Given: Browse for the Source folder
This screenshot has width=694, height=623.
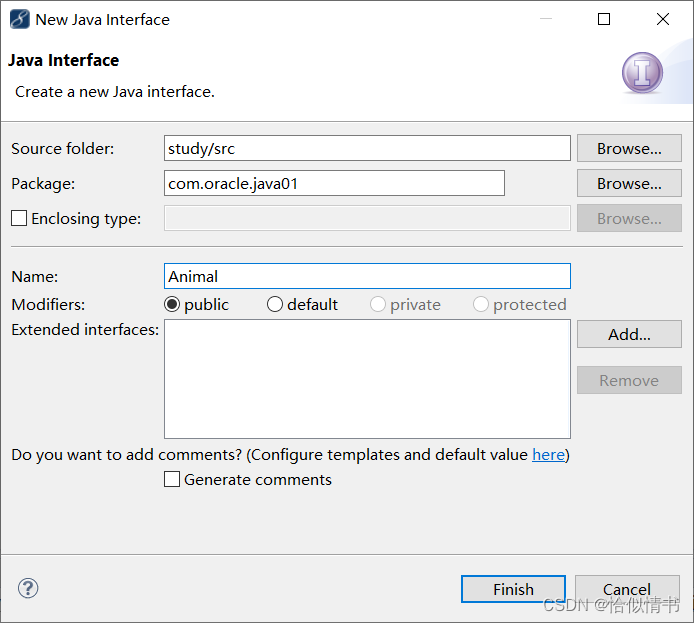Looking at the screenshot, I should pyautogui.click(x=629, y=148).
